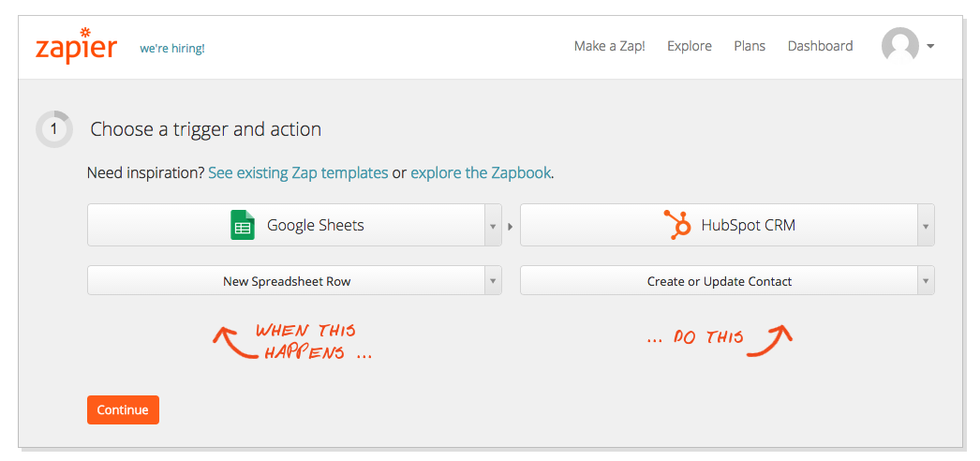Open the See existing Zap templates link
The image size is (980, 461).
[x=298, y=173]
